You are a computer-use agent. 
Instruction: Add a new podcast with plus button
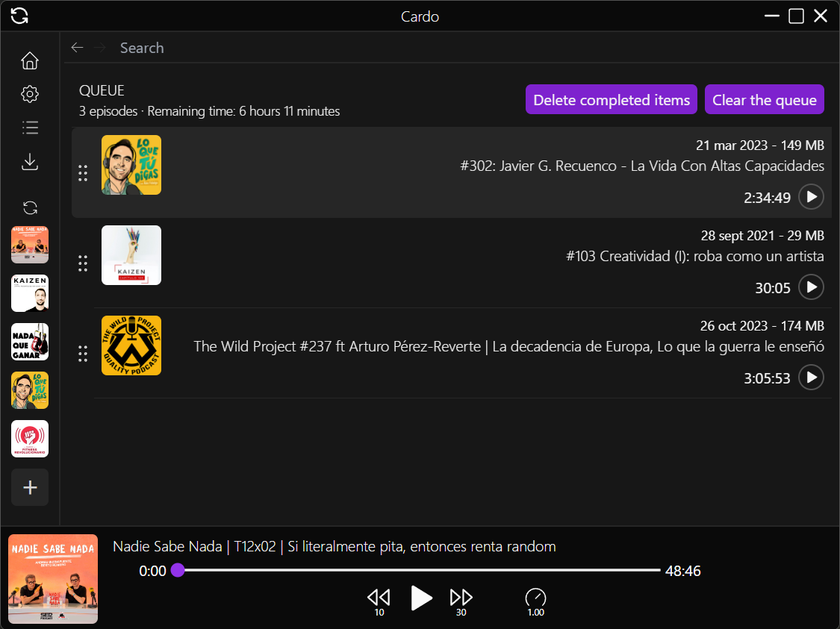(30, 487)
